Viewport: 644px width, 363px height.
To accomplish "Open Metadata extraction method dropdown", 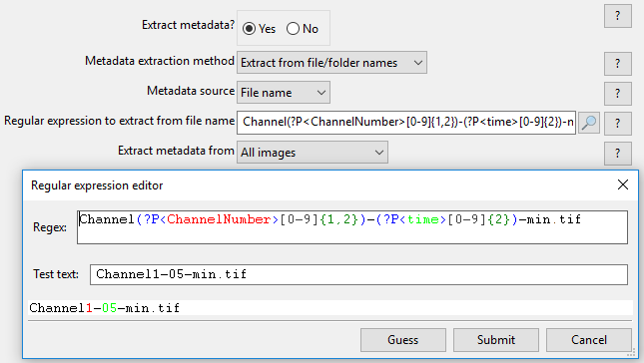I will 331,63.
